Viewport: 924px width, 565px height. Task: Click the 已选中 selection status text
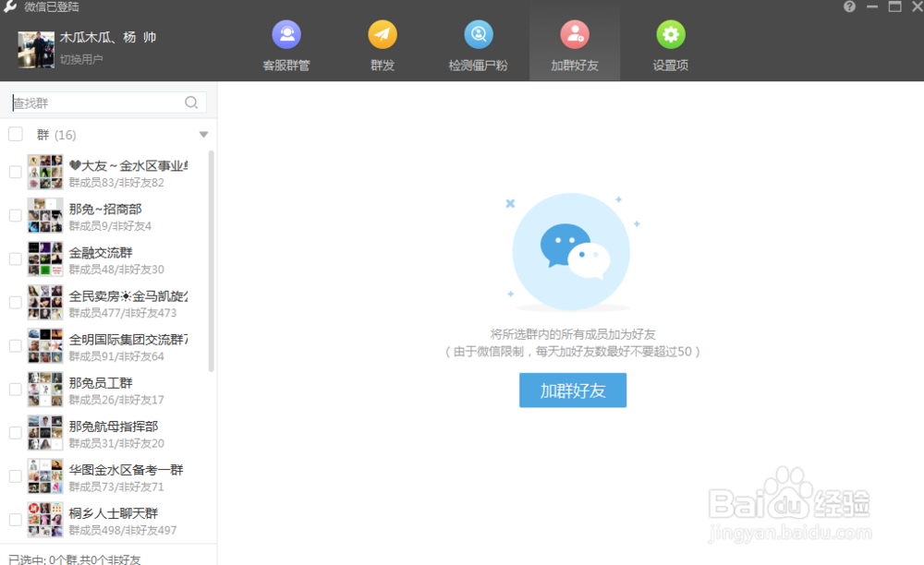point(75,559)
